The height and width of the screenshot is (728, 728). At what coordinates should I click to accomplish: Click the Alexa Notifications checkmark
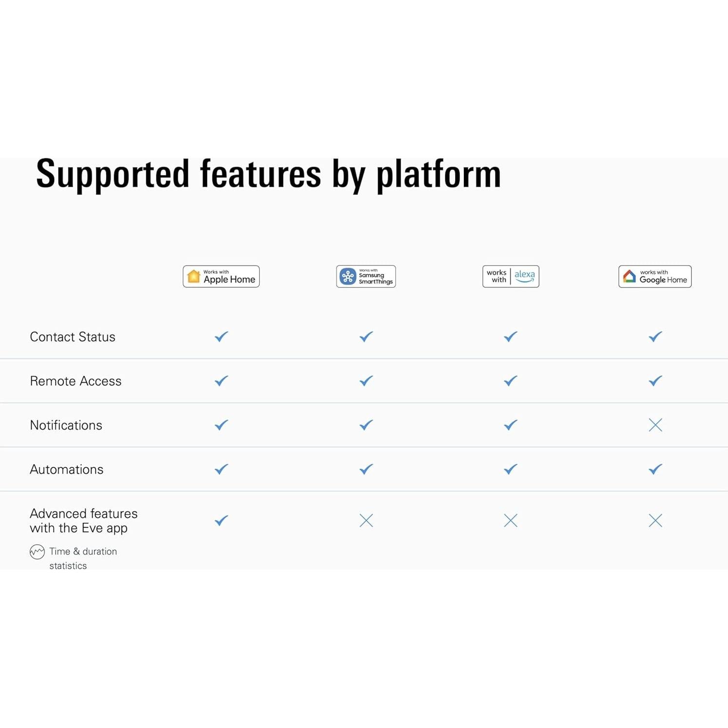pos(511,425)
